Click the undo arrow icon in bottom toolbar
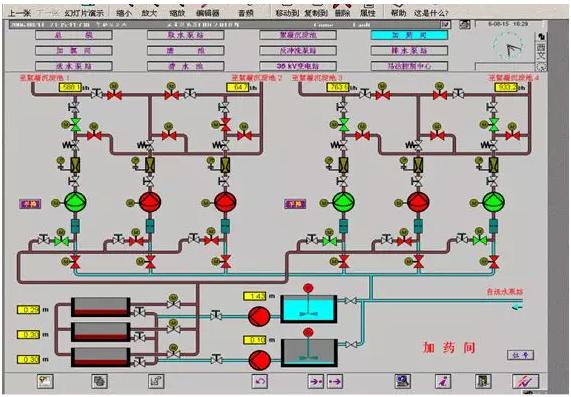This screenshot has width=571, height=397. (260, 381)
